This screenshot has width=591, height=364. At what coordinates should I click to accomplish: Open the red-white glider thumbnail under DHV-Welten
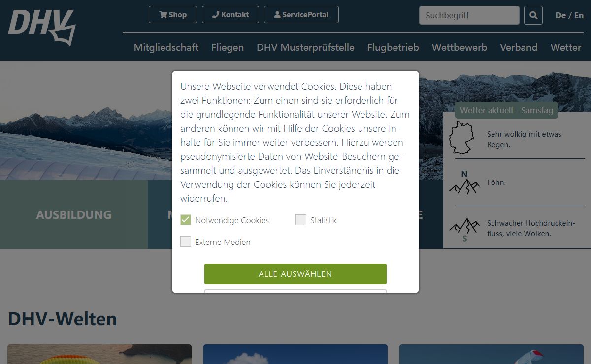click(492, 354)
